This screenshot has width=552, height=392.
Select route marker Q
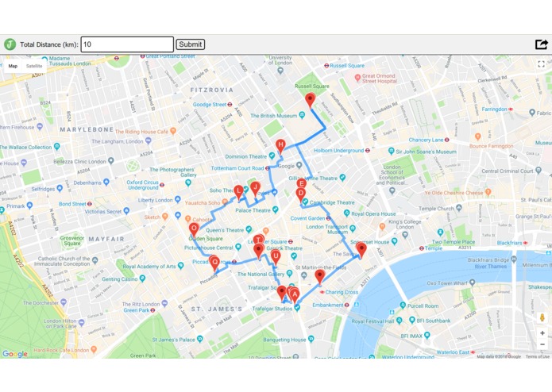tap(214, 263)
